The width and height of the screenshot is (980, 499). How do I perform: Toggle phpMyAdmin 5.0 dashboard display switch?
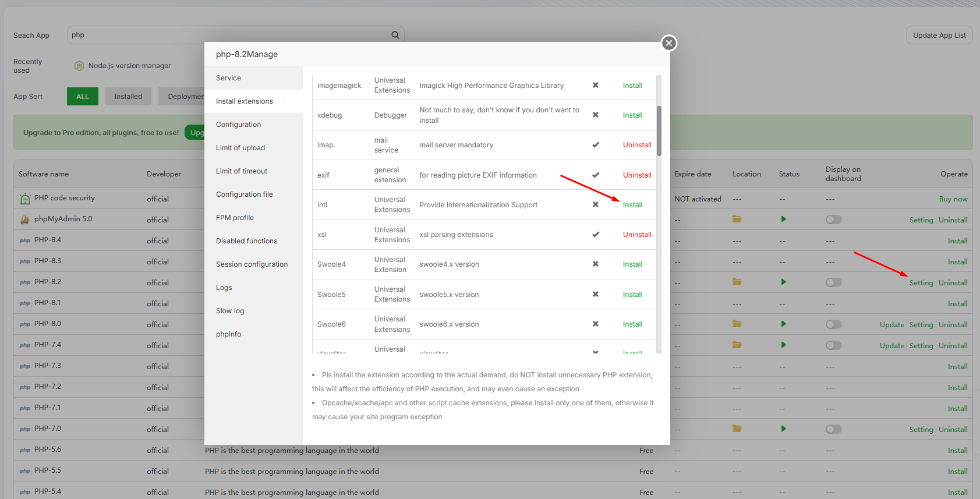click(x=833, y=220)
